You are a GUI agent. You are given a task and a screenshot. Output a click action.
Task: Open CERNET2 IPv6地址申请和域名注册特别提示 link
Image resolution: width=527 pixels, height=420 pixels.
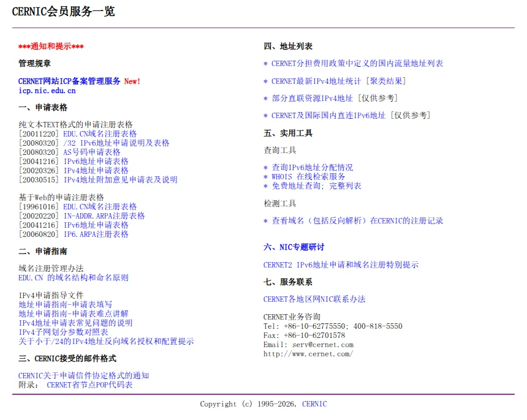point(341,265)
